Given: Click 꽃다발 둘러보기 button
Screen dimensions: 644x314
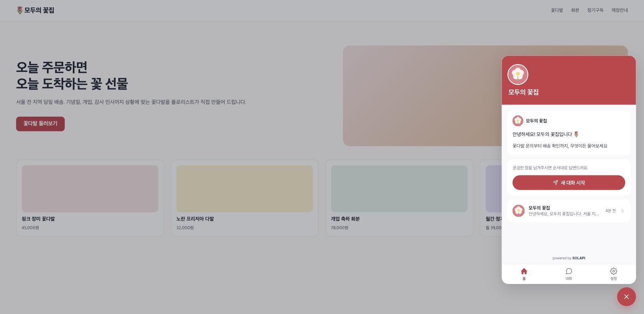Looking at the screenshot, I should pyautogui.click(x=40, y=124).
